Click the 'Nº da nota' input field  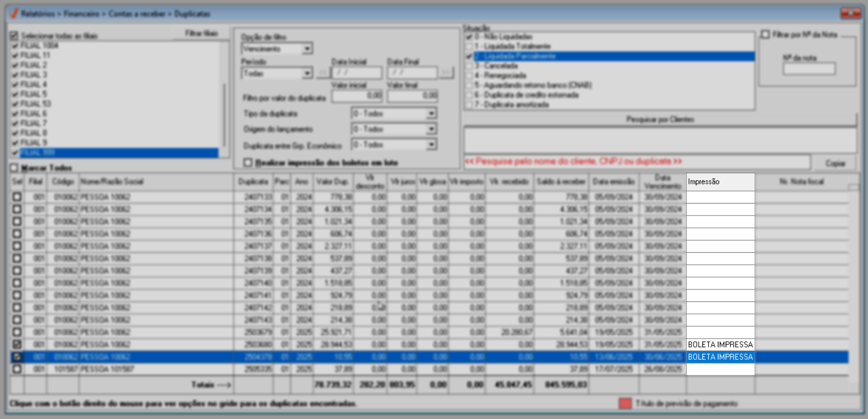click(x=809, y=69)
